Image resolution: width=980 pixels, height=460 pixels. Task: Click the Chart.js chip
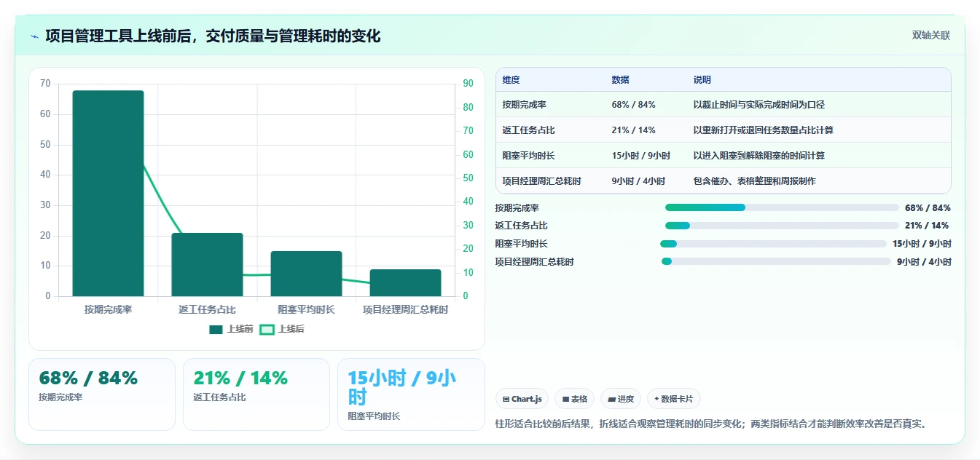(522, 399)
